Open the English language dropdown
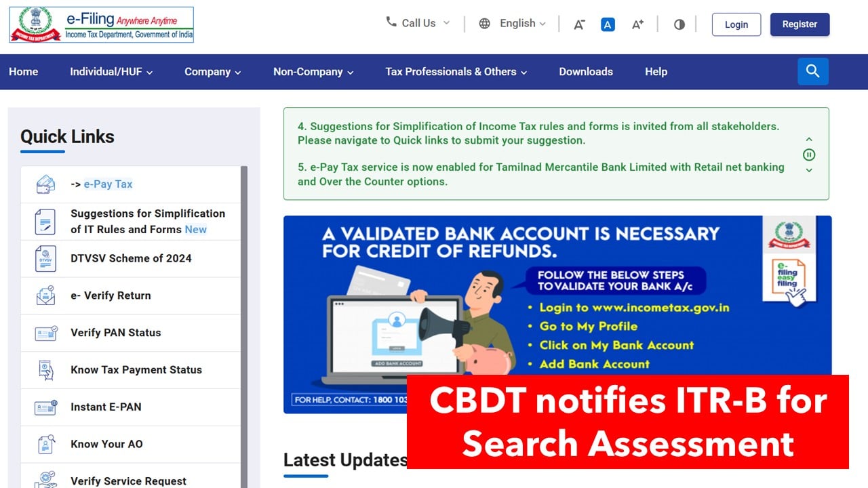This screenshot has width=868, height=488. 522,23
